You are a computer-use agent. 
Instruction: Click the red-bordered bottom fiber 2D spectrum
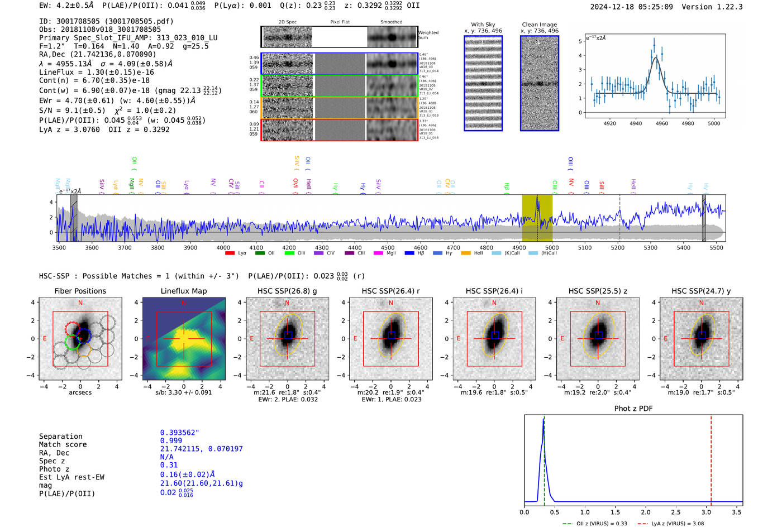pyautogui.click(x=340, y=130)
